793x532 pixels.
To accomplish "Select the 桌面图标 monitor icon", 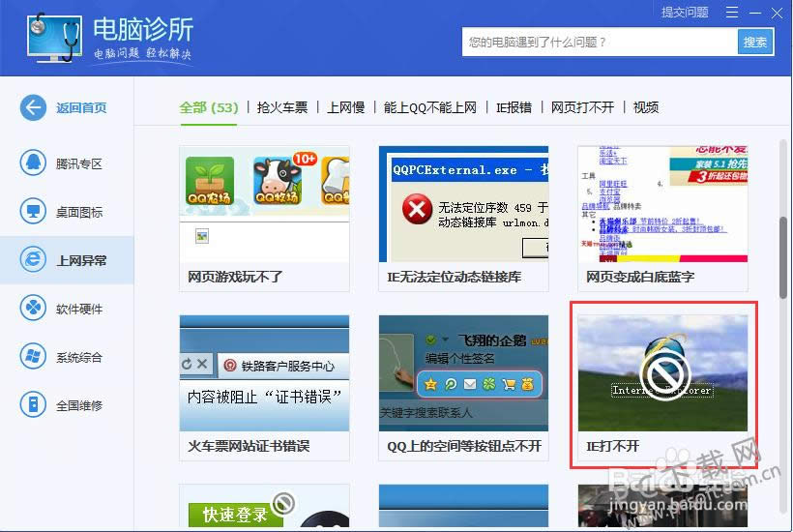I will click(x=34, y=212).
